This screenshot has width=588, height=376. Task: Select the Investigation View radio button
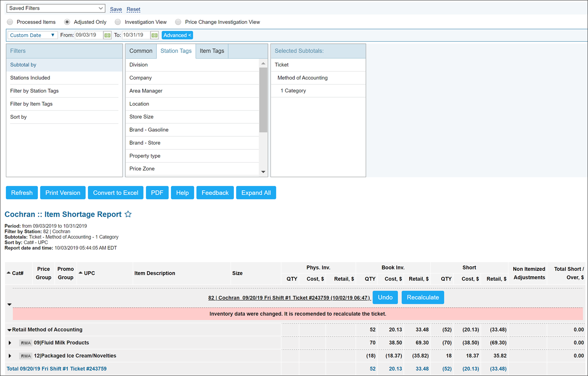(118, 22)
